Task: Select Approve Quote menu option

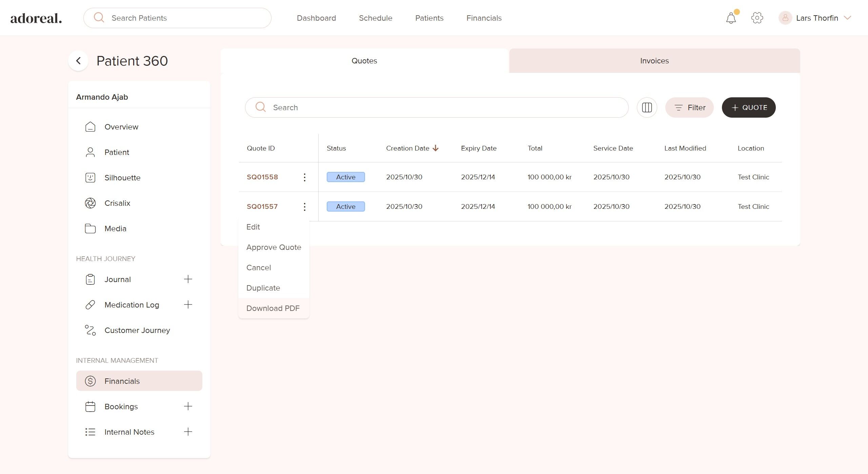Action: [274, 247]
